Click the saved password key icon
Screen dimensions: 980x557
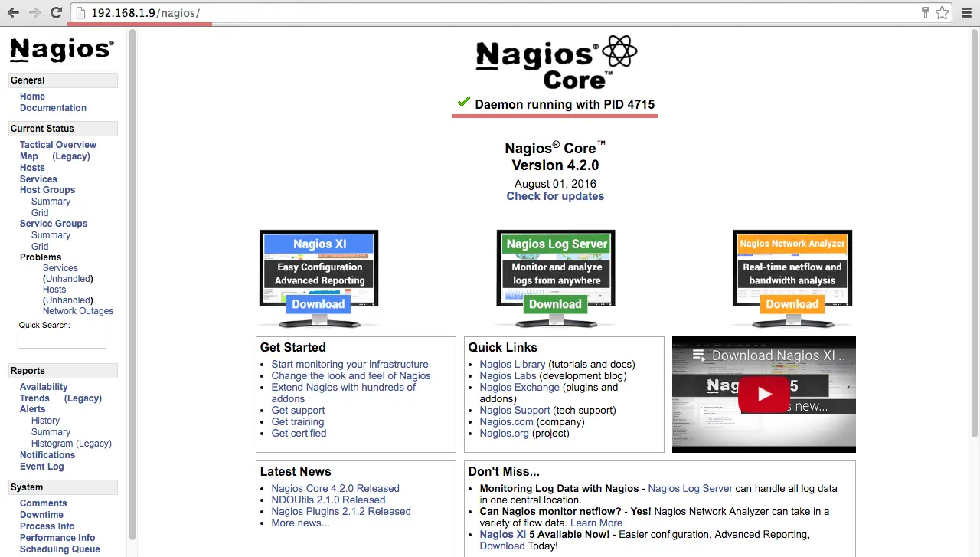[926, 13]
